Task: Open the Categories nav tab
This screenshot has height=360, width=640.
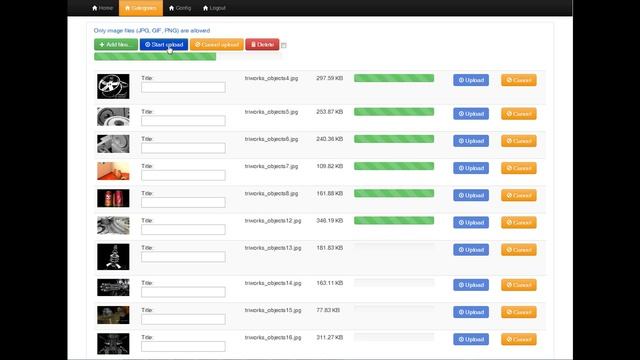Action: [141, 8]
